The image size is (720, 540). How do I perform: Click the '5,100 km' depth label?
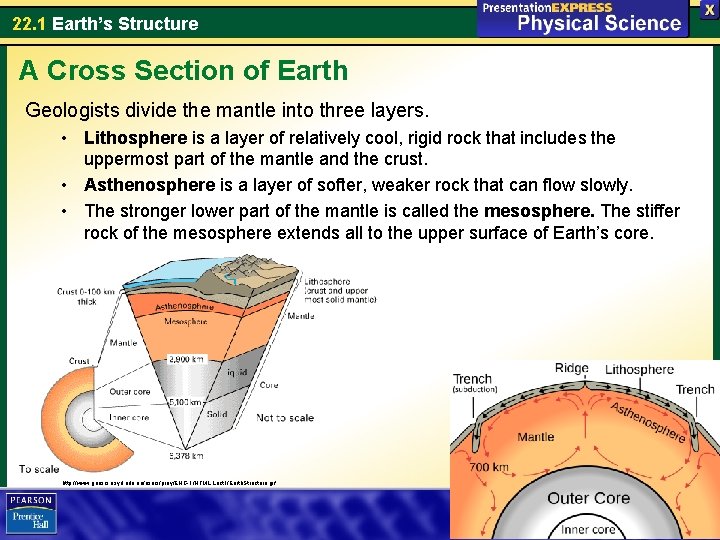[186, 402]
